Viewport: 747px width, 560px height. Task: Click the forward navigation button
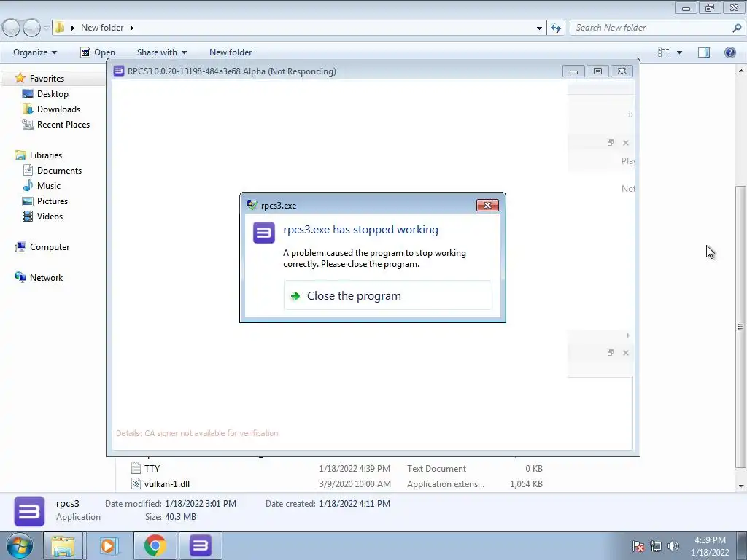[x=32, y=28]
